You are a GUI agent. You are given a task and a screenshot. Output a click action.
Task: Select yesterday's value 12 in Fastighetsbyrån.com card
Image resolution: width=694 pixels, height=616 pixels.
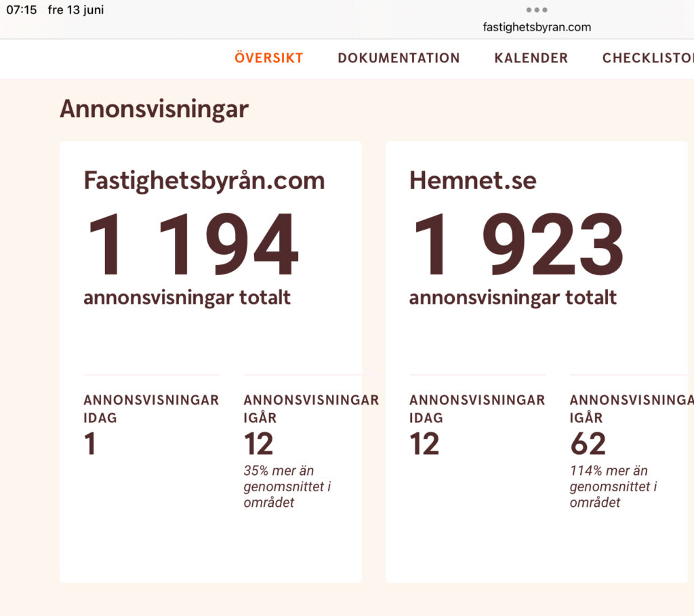click(258, 444)
